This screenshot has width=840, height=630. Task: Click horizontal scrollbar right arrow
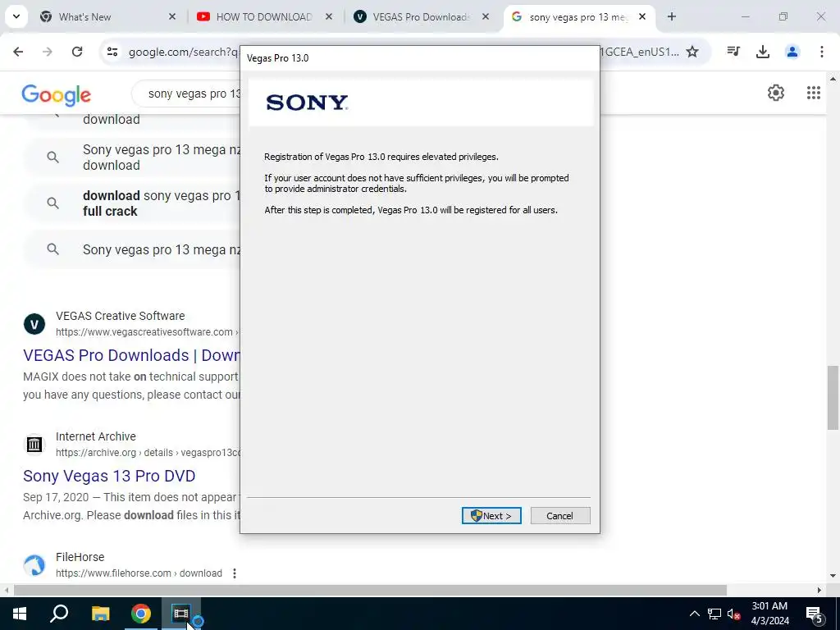click(819, 590)
